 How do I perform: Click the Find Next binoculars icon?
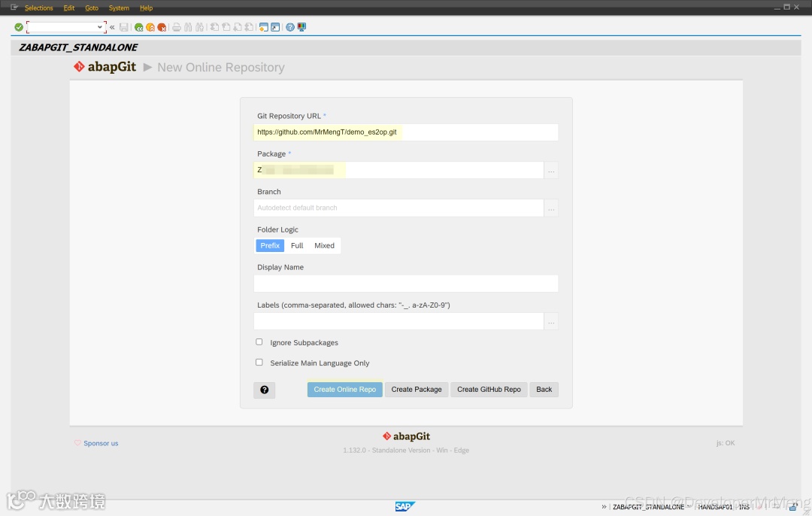click(x=199, y=27)
